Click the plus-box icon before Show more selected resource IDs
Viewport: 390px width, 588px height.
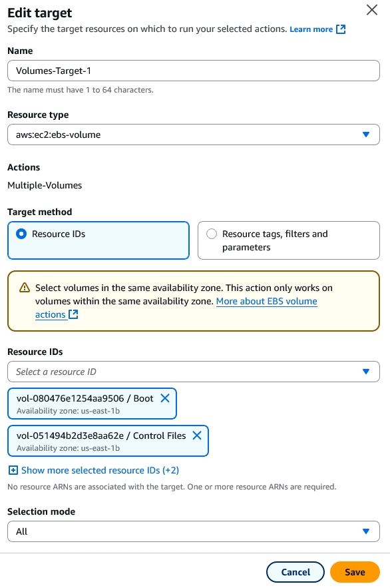point(13,470)
